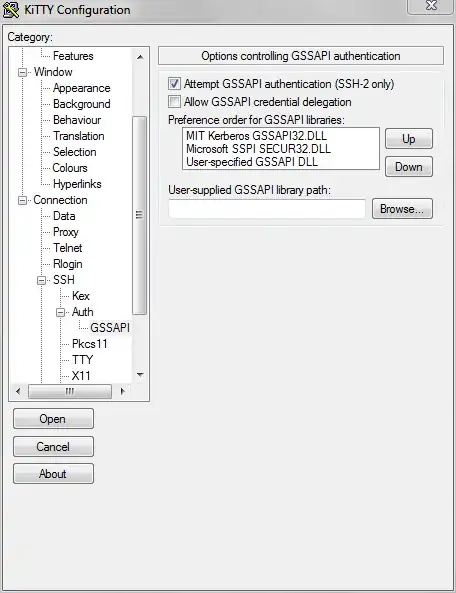Collapse the SSH tree node
This screenshot has width=456, height=593.
click(42, 280)
